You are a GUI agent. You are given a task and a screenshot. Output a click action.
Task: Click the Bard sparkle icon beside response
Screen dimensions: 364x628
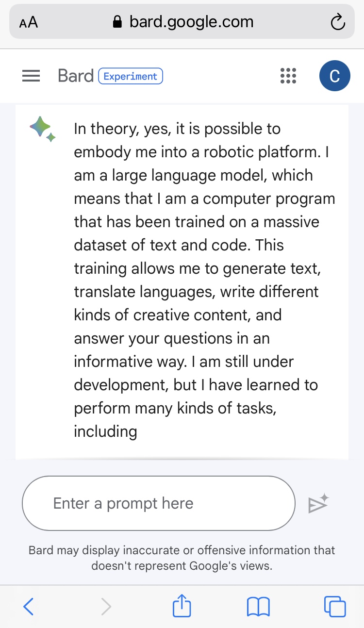point(43,130)
